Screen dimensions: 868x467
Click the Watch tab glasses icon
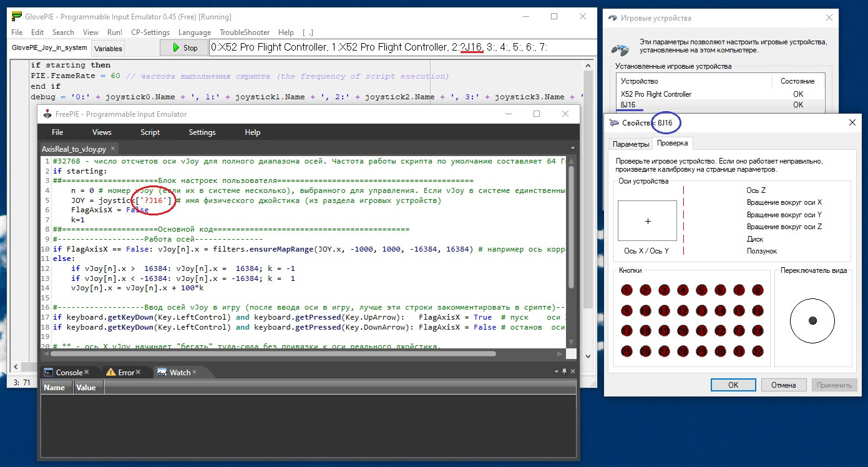(162, 372)
